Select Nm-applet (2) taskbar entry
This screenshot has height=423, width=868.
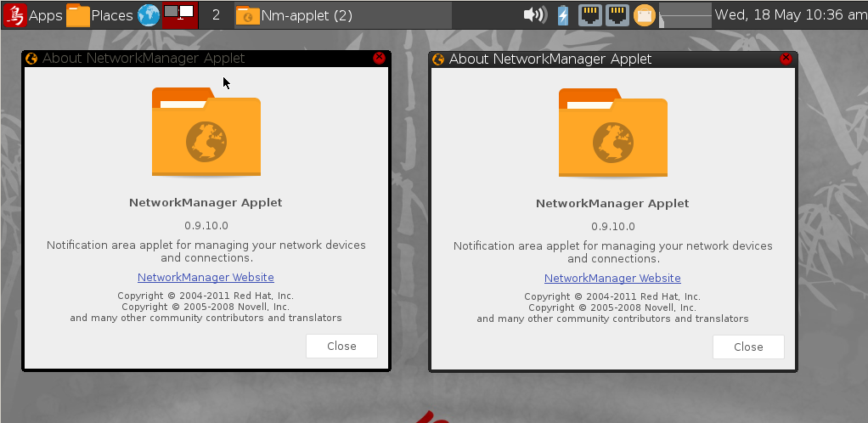[x=294, y=15]
